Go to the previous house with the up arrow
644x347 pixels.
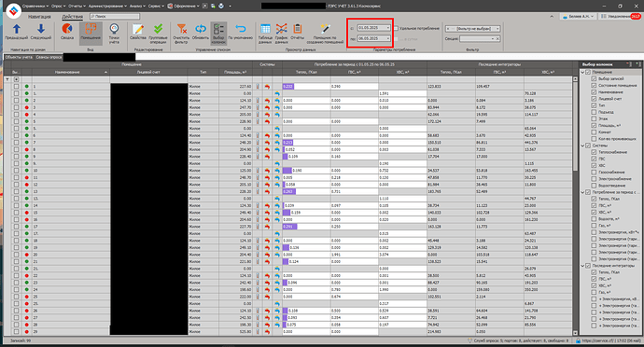point(17,32)
